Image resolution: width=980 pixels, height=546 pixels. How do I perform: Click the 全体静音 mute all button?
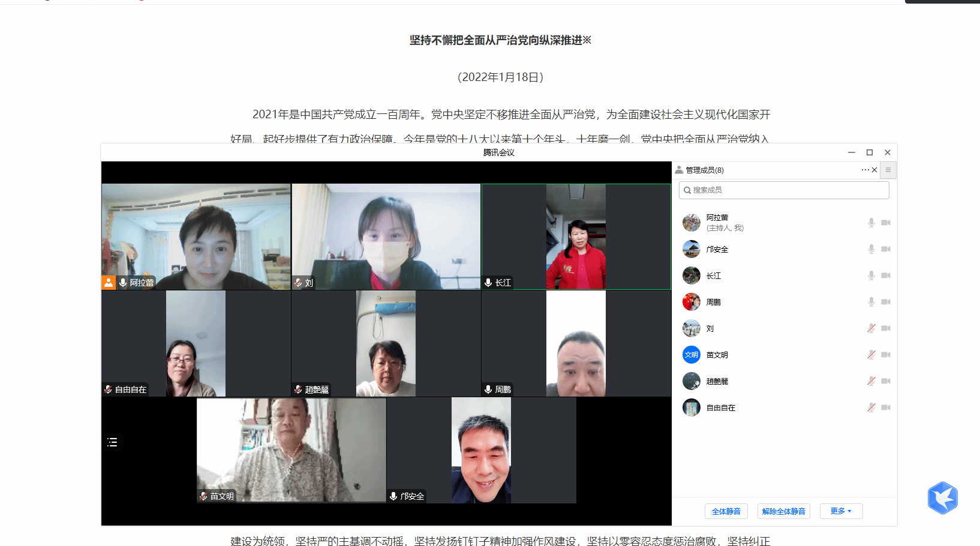[x=726, y=511]
